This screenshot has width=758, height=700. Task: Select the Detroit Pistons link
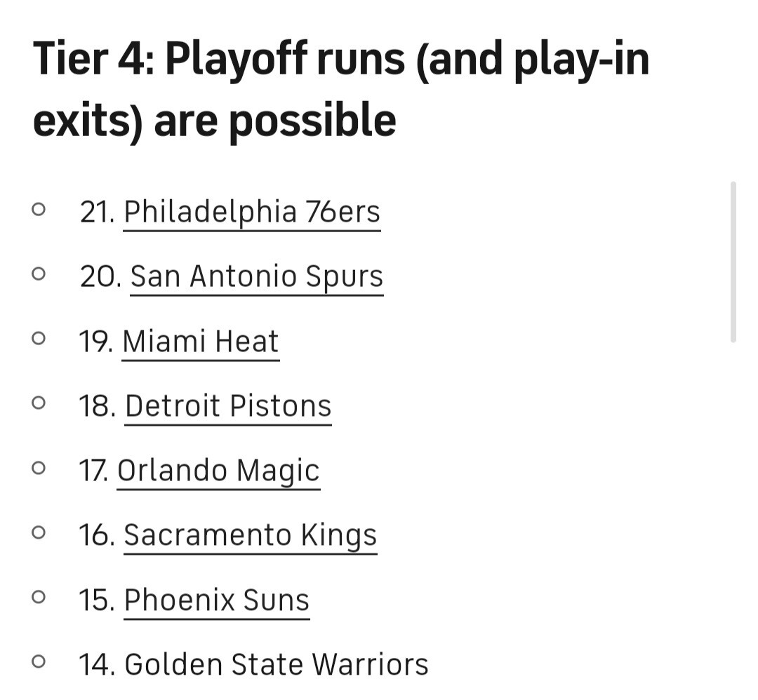tap(228, 406)
